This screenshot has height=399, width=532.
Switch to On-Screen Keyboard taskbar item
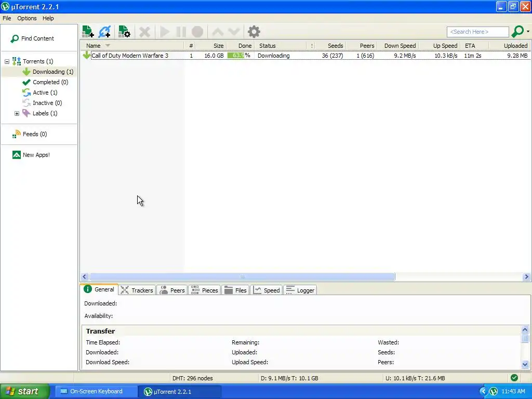click(96, 392)
